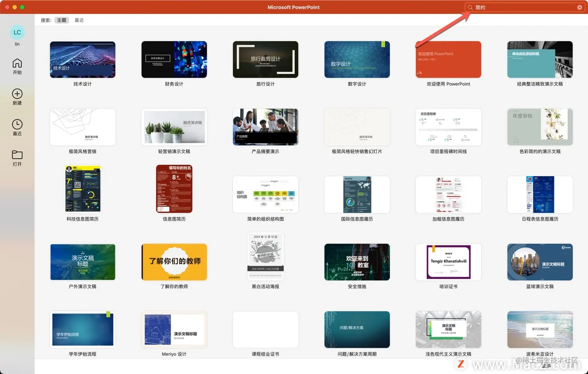Select the 技术设计 template thumbnail
The height and width of the screenshot is (374, 588).
pos(82,59)
